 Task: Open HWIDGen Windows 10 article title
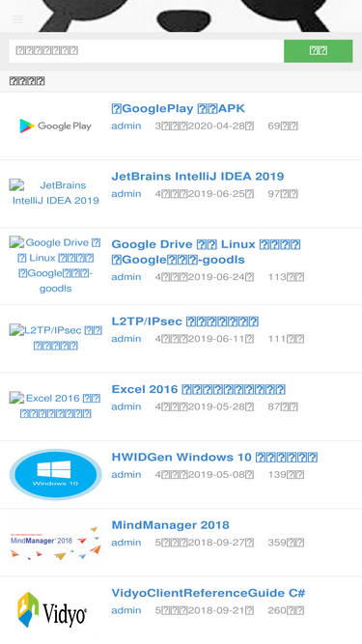point(214,457)
